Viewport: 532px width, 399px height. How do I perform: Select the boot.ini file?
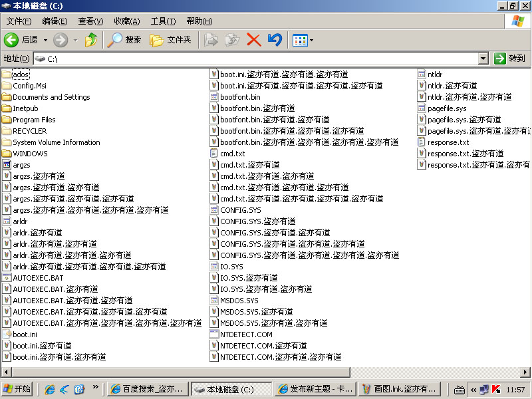click(20, 334)
